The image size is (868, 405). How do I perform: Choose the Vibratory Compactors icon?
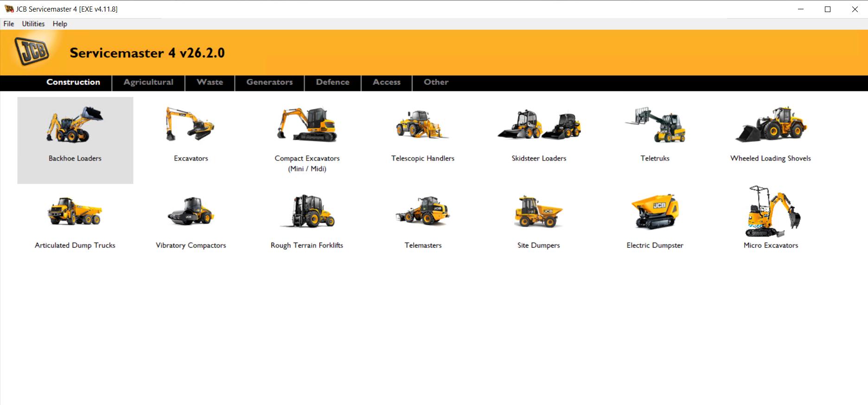[191, 212]
